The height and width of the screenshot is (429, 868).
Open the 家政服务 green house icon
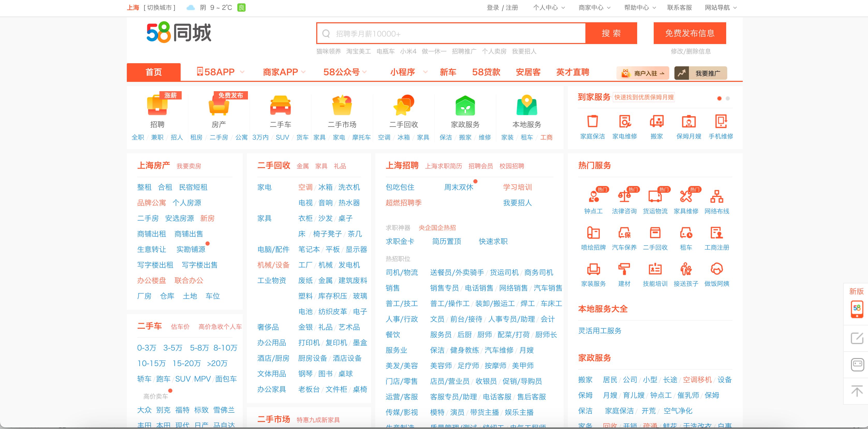click(x=465, y=105)
